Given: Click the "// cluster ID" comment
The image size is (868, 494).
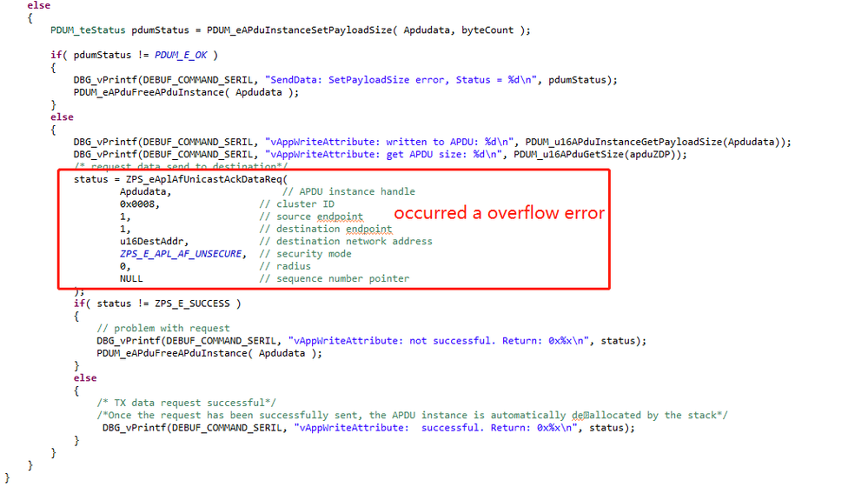Looking at the screenshot, I should click(x=296, y=204).
